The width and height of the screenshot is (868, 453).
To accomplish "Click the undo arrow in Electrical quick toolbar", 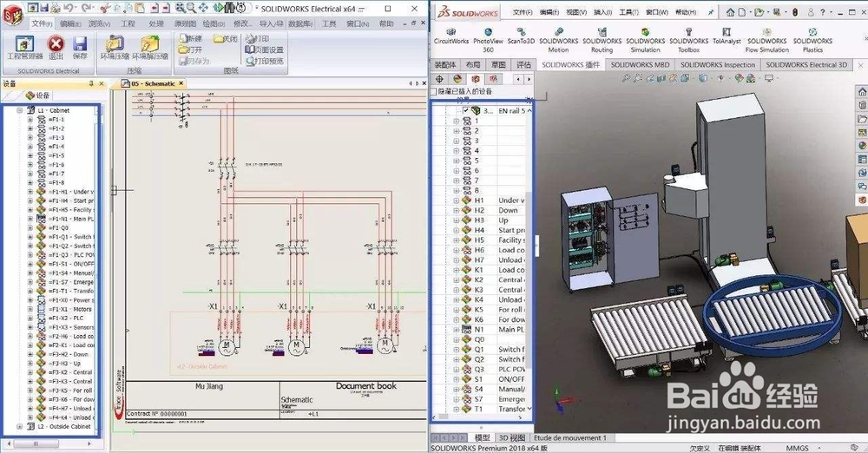I will click(x=69, y=8).
